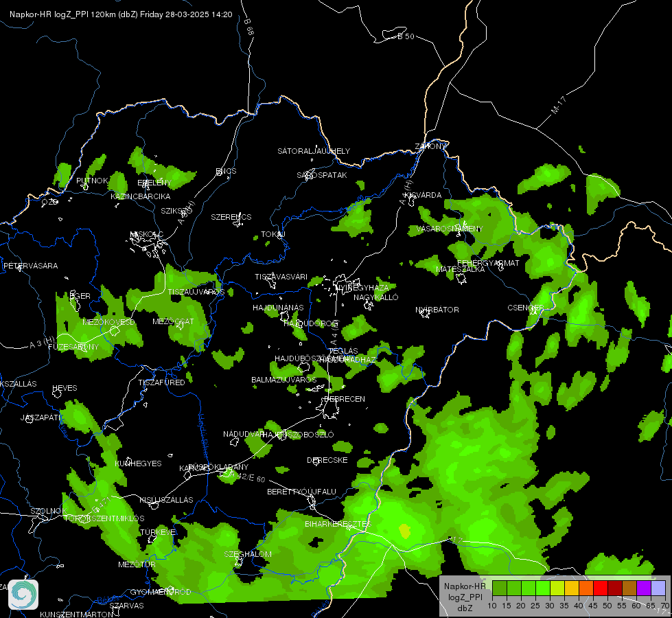
Task: Click the MEZOKOVESD city label
Action: pos(109,322)
